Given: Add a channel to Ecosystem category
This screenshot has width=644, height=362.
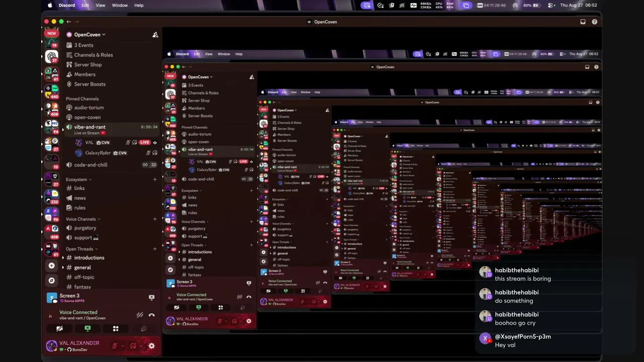Looking at the screenshot, I should tap(155, 179).
